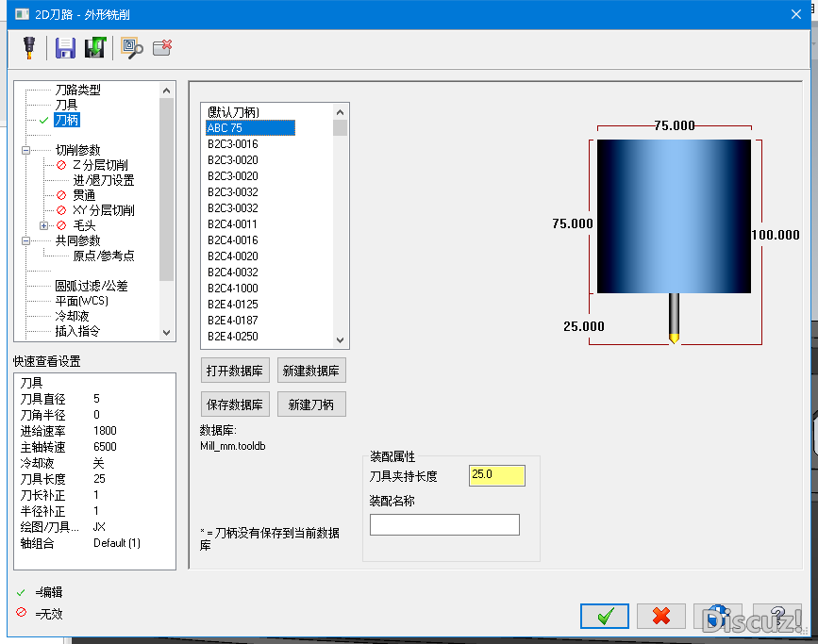Select 毛头 tree item

84,225
